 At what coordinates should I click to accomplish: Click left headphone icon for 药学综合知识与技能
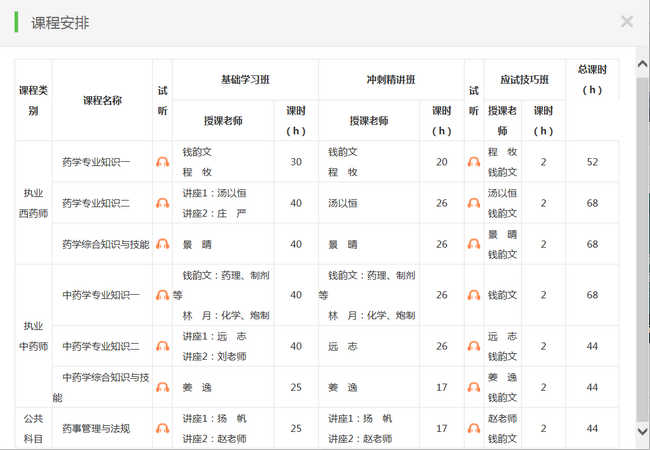pos(162,244)
